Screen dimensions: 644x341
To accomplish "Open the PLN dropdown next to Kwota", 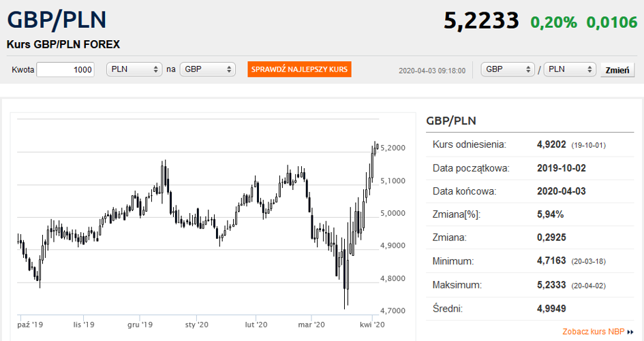I will 134,69.
